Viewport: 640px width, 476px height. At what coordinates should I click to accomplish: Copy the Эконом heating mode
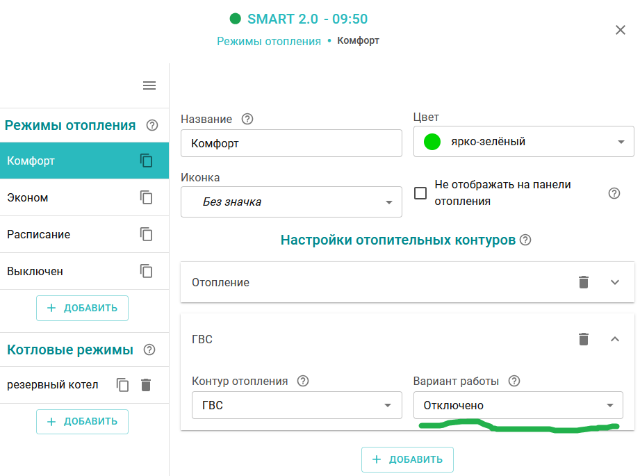click(x=146, y=197)
